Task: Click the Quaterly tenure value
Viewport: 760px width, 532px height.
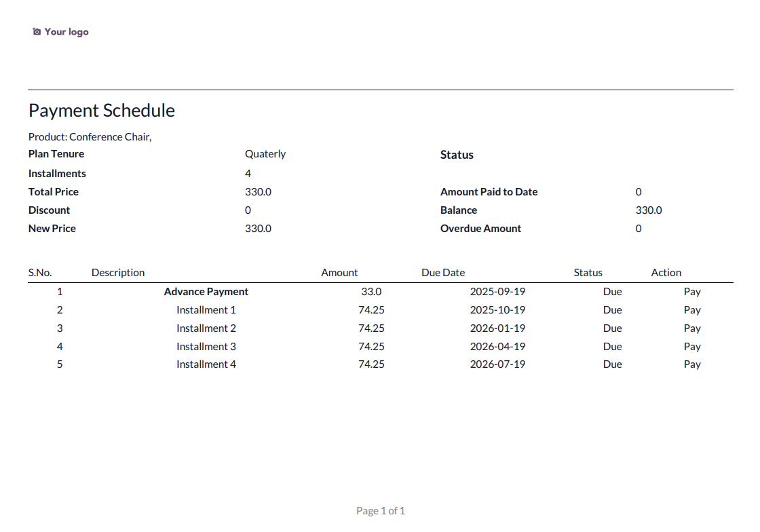Action: coord(265,154)
